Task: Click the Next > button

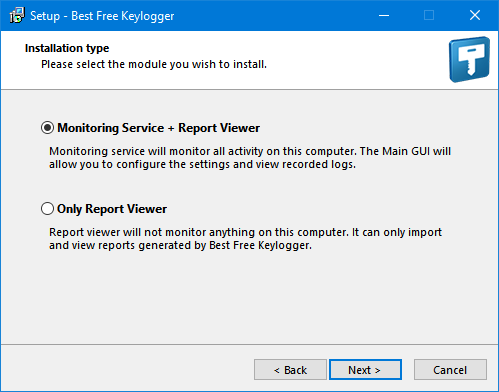Action: click(x=365, y=370)
